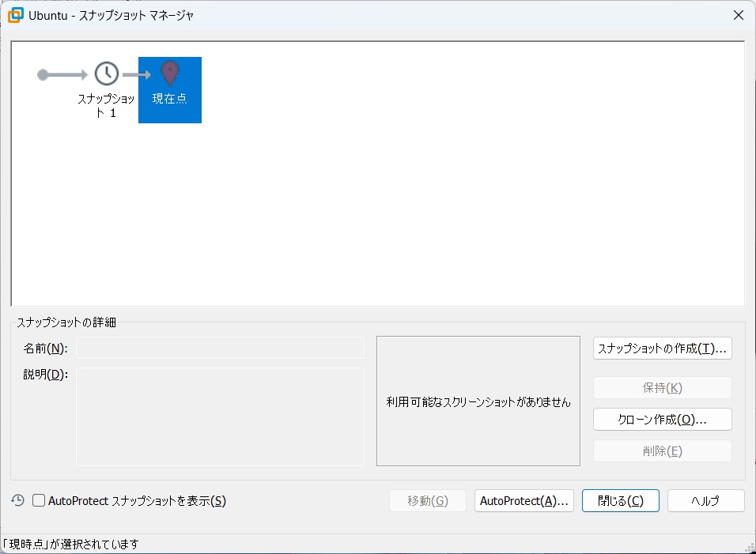Click スナップショットの作成(T)... button
Screen dimensions: 756x554
663,349
